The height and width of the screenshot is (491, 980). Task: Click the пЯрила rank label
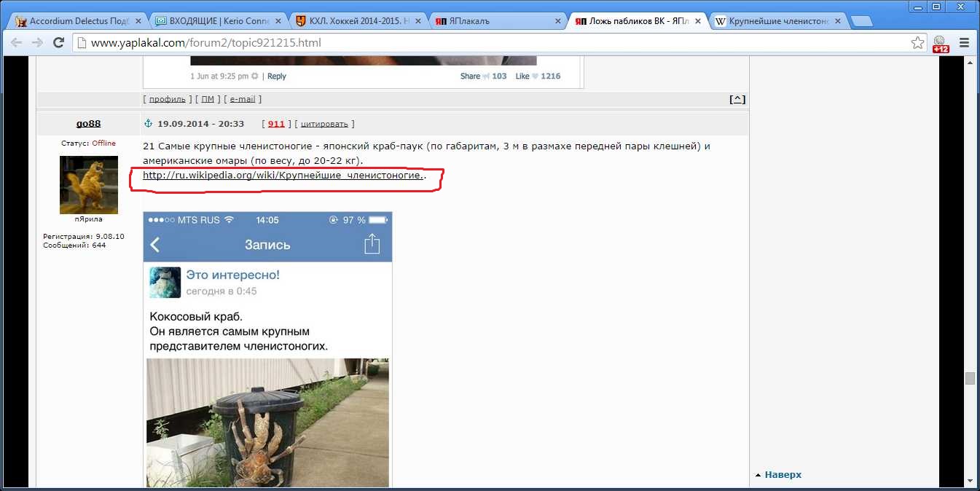(x=88, y=219)
